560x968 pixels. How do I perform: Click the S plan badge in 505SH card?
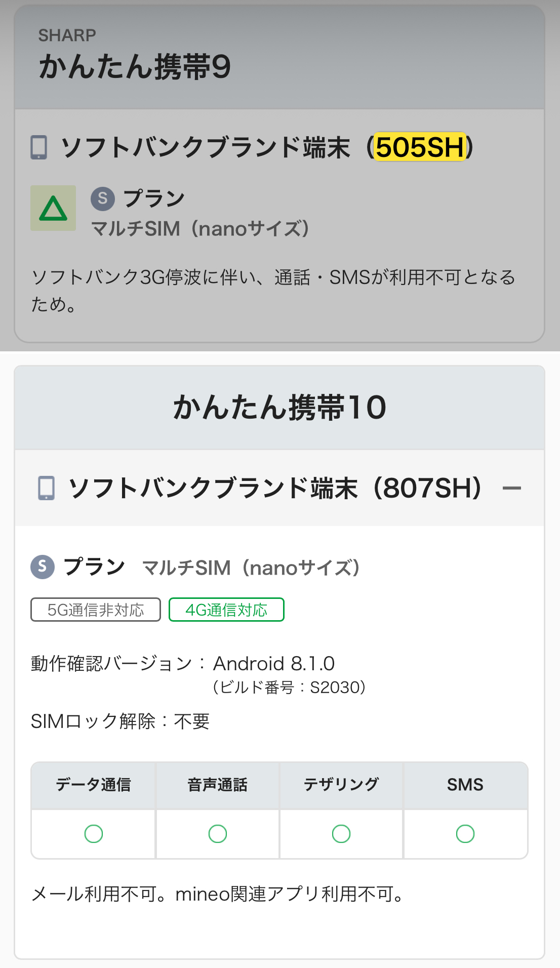tap(103, 198)
